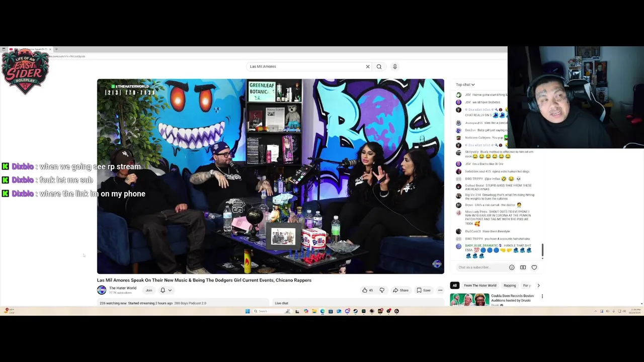The height and width of the screenshot is (362, 644).
Task: Select the Rapping filter chip
Action: (x=510, y=286)
